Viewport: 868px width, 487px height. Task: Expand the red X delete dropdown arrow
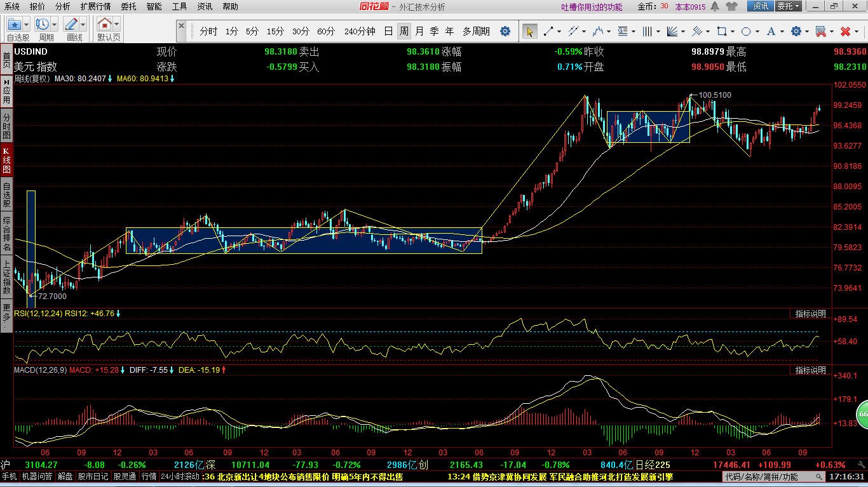coord(856,31)
